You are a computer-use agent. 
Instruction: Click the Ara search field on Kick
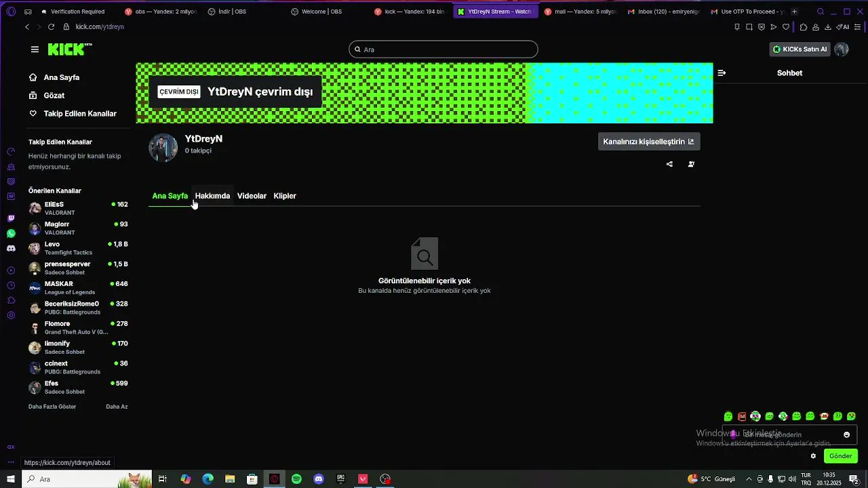tap(443, 49)
